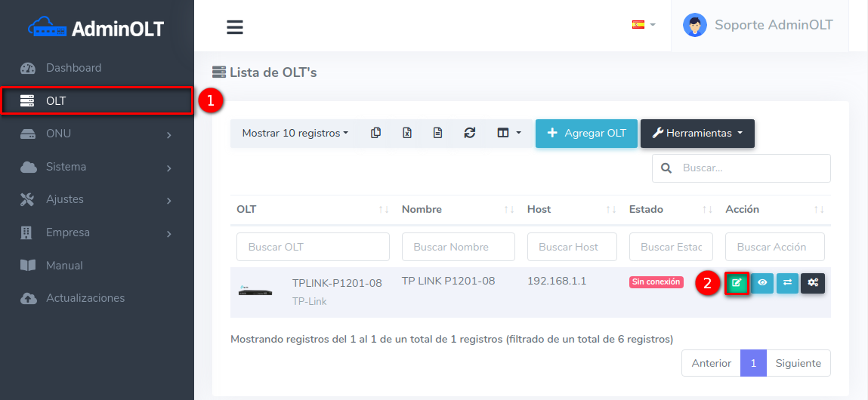Sort the table by the Nombre column

[457, 209]
